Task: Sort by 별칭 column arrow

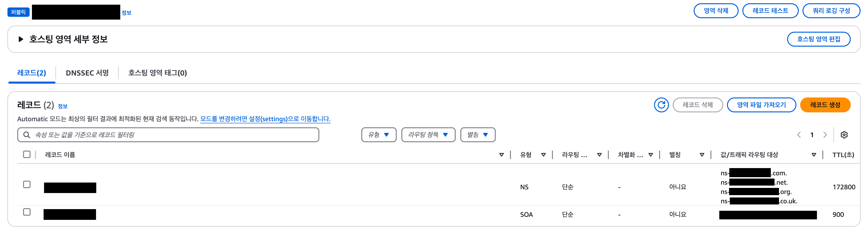Action: pyautogui.click(x=702, y=155)
